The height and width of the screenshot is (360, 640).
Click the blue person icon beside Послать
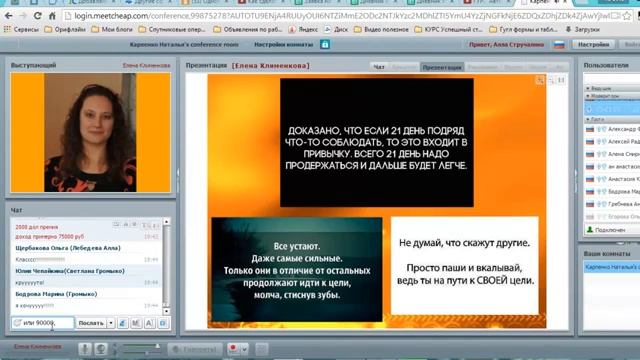coord(122,323)
